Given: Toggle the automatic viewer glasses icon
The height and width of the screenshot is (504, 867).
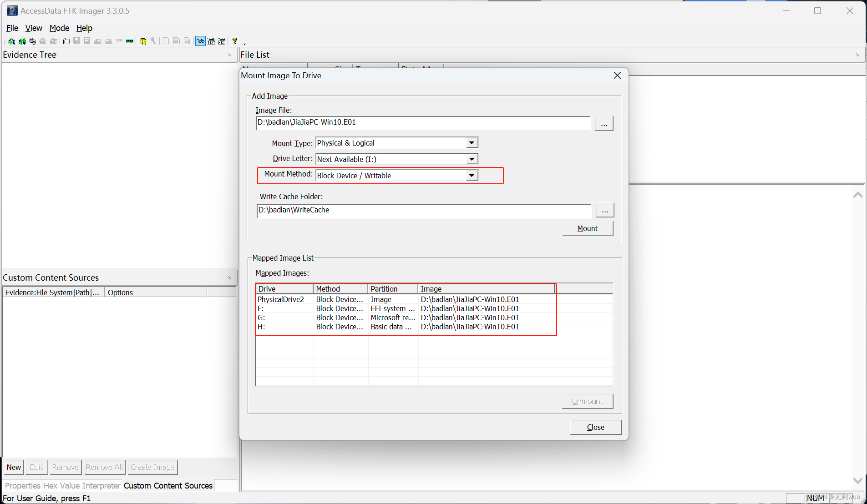Looking at the screenshot, I should tap(200, 41).
